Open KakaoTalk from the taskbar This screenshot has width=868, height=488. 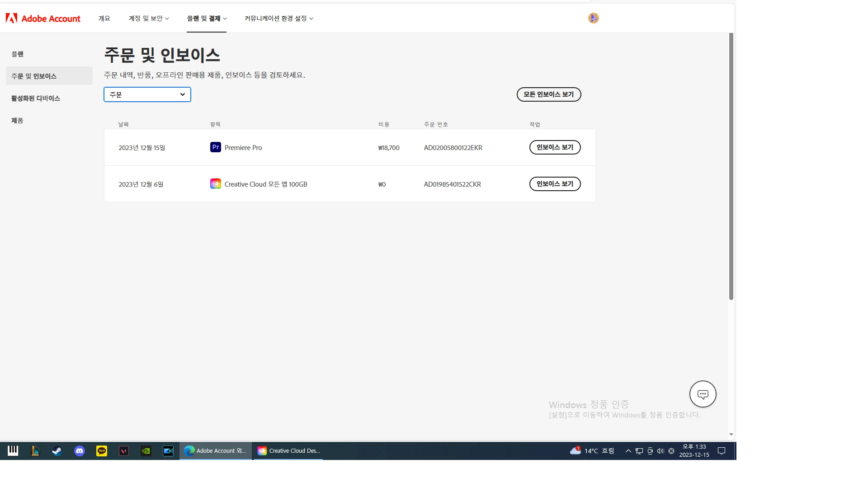pos(102,451)
